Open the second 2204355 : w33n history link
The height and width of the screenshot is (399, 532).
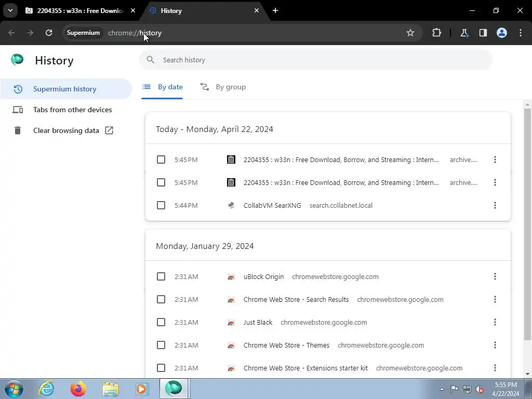pos(341,182)
